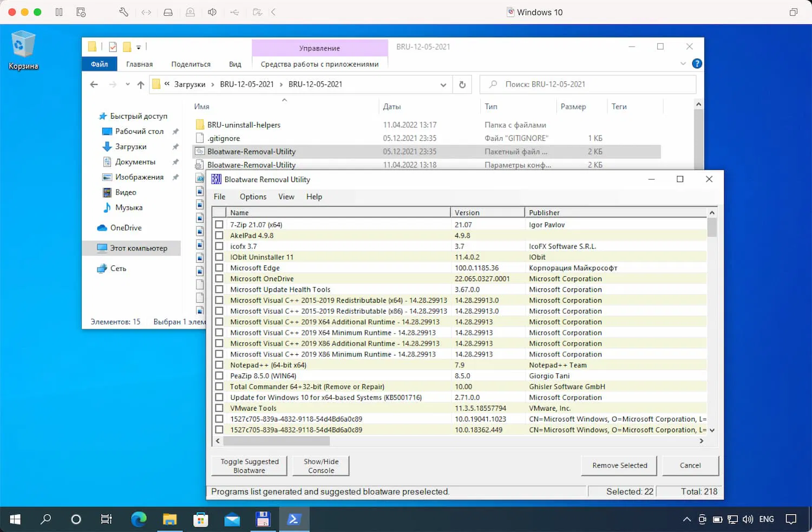Click the PowerShell taskbar icon

[x=293, y=519]
